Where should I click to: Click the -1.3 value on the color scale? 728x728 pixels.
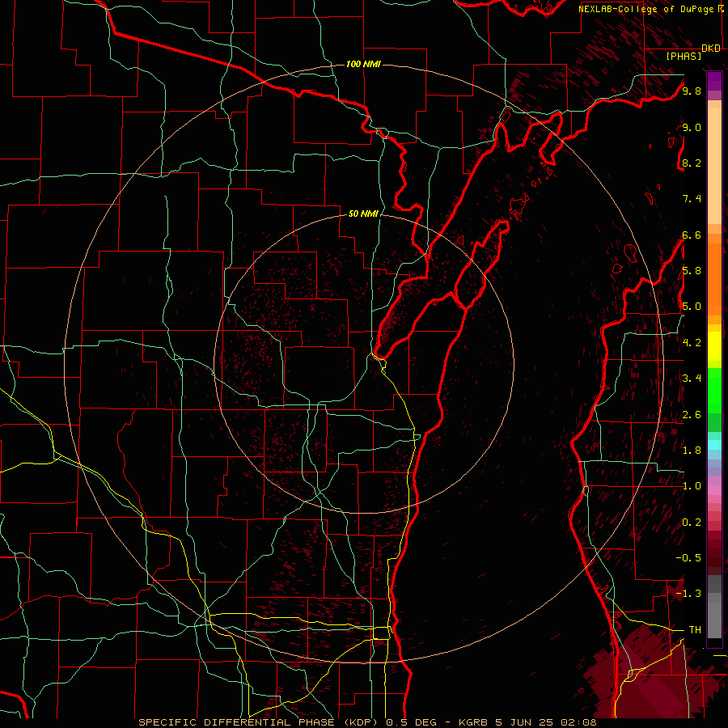point(689,594)
